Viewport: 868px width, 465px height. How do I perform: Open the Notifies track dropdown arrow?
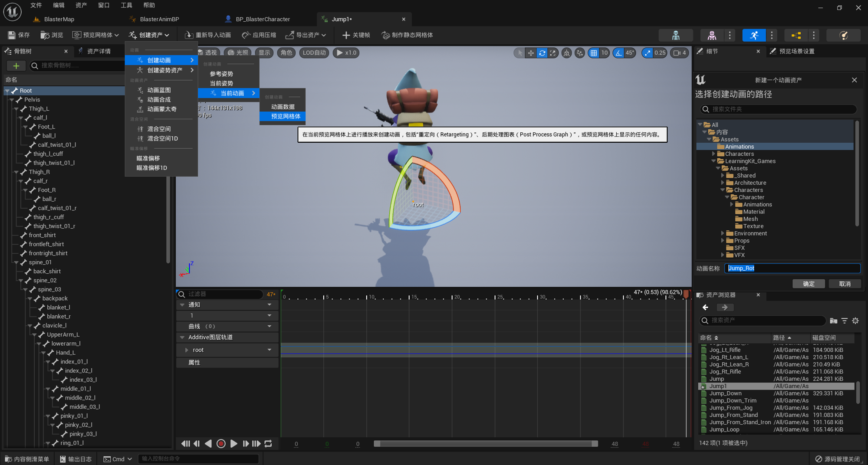270,305
